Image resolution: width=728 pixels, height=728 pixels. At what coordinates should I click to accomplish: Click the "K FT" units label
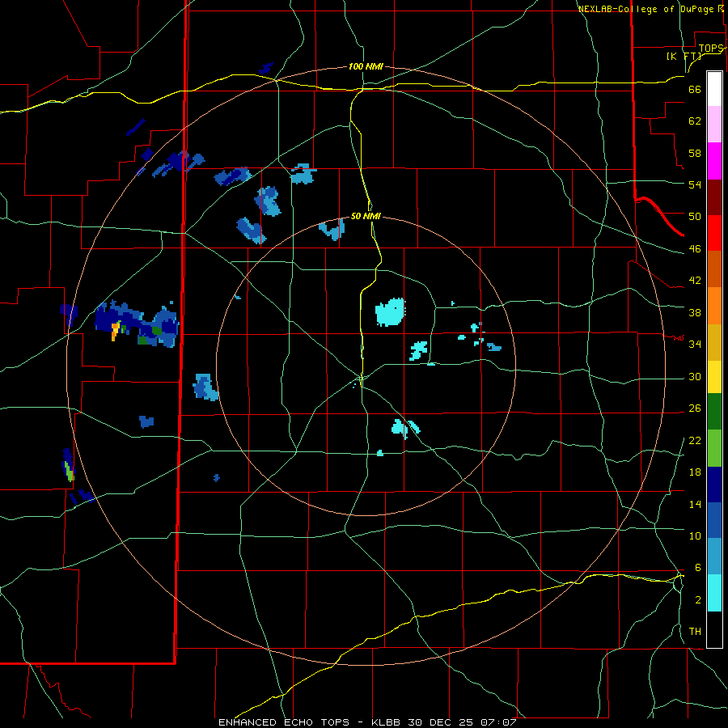[684, 56]
